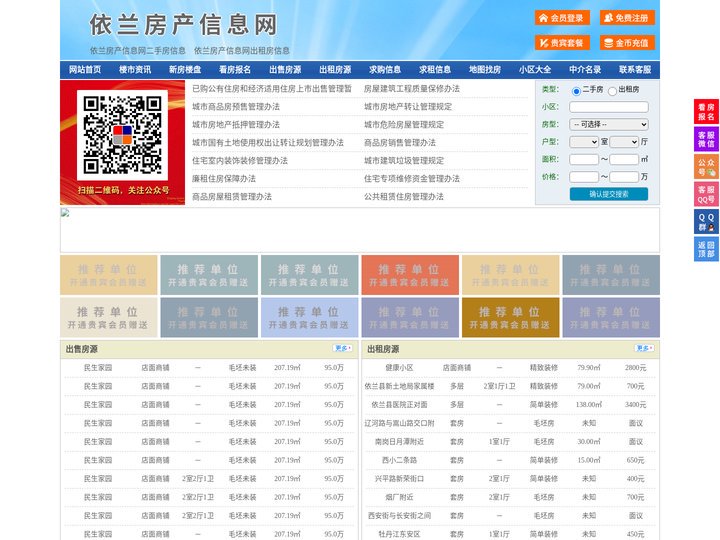Click the 免费注册 register button
The width and height of the screenshot is (720, 540).
tap(627, 18)
